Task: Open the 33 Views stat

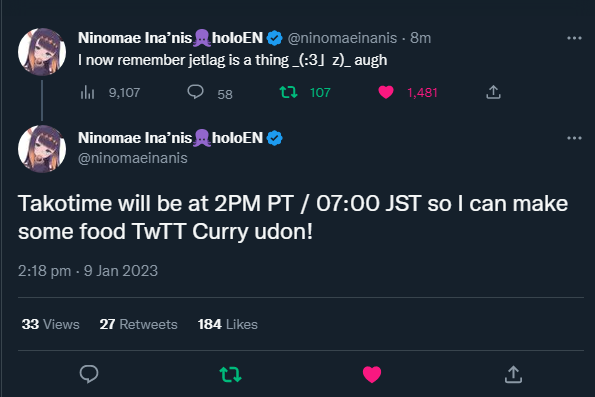Action: [50, 325]
